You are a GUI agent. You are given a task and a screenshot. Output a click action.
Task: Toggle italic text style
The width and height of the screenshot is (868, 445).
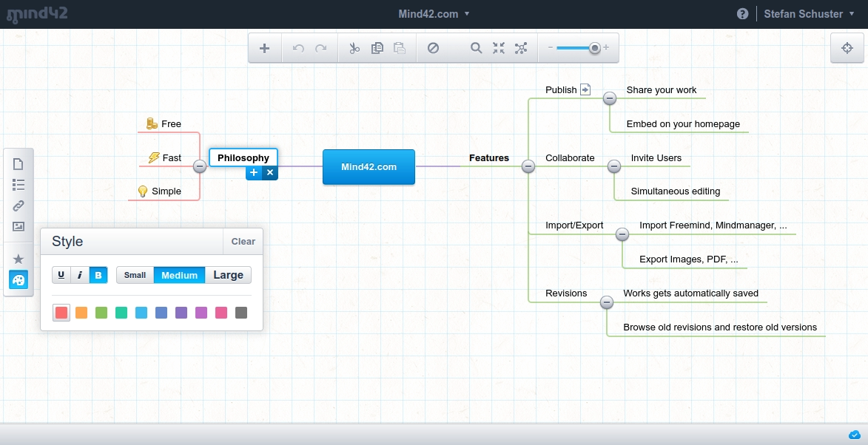pos(80,275)
